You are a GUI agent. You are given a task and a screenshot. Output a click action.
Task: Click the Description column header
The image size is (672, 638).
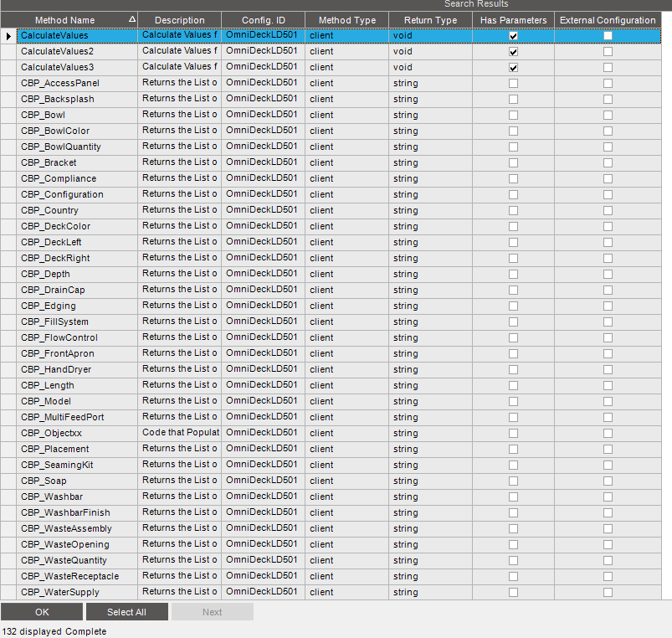coord(180,20)
